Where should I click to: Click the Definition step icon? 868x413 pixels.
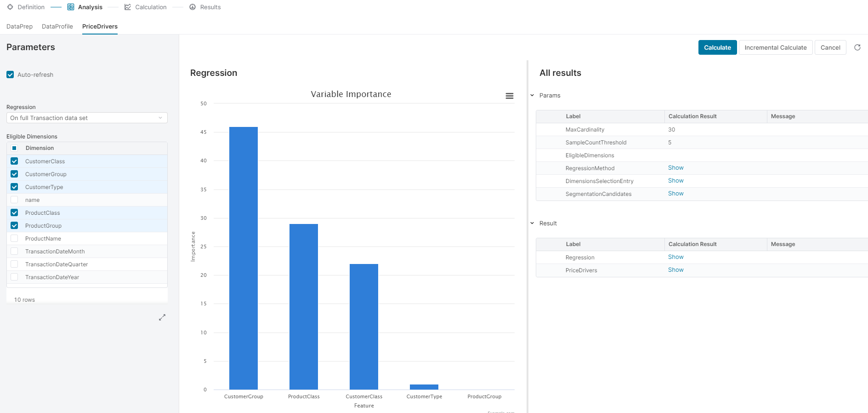tap(10, 7)
